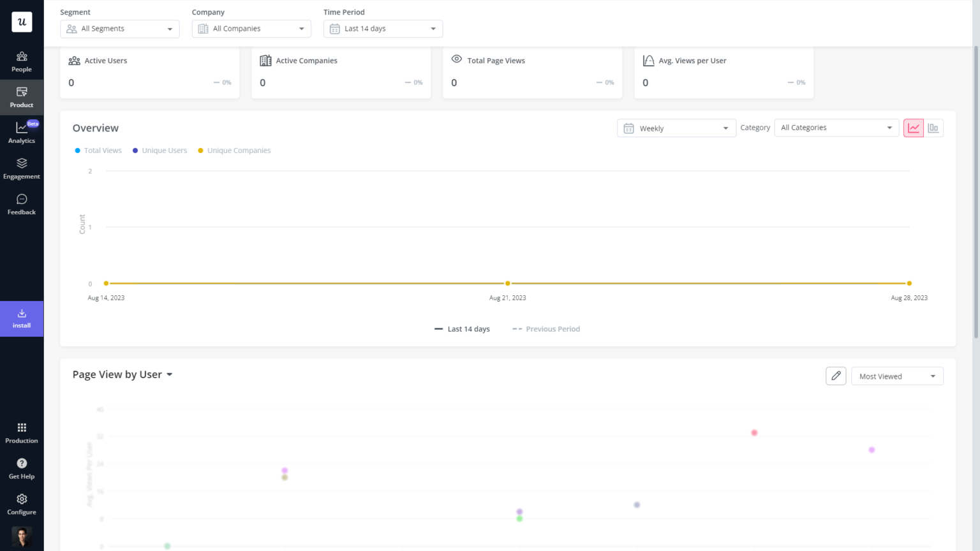Open the Production apps icon
Screen dimensions: 980x551
pos(22,432)
